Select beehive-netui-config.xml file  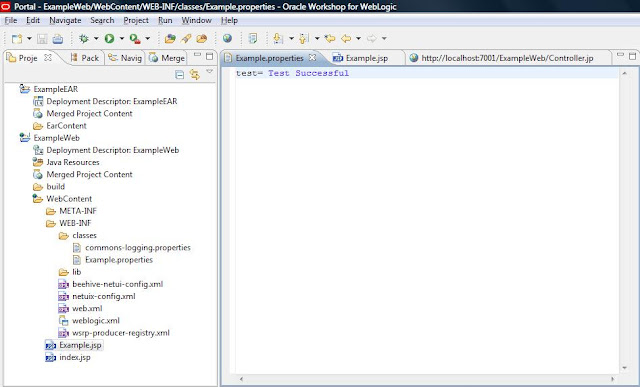click(x=118, y=284)
